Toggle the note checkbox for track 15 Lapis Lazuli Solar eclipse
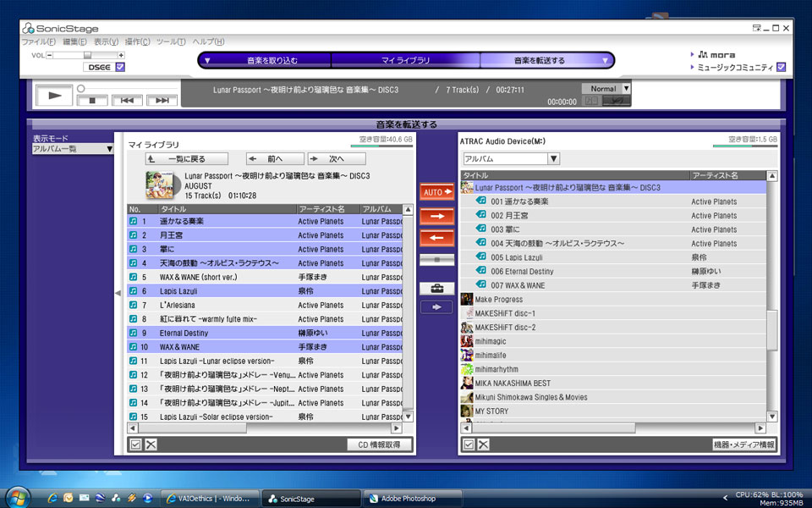This screenshot has width=812, height=508. pos(133,417)
